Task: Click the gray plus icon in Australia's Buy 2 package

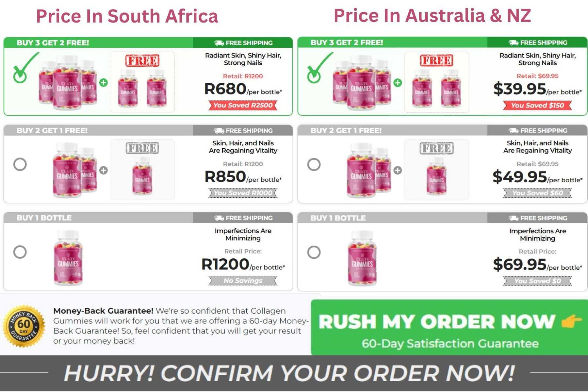Action: point(398,170)
